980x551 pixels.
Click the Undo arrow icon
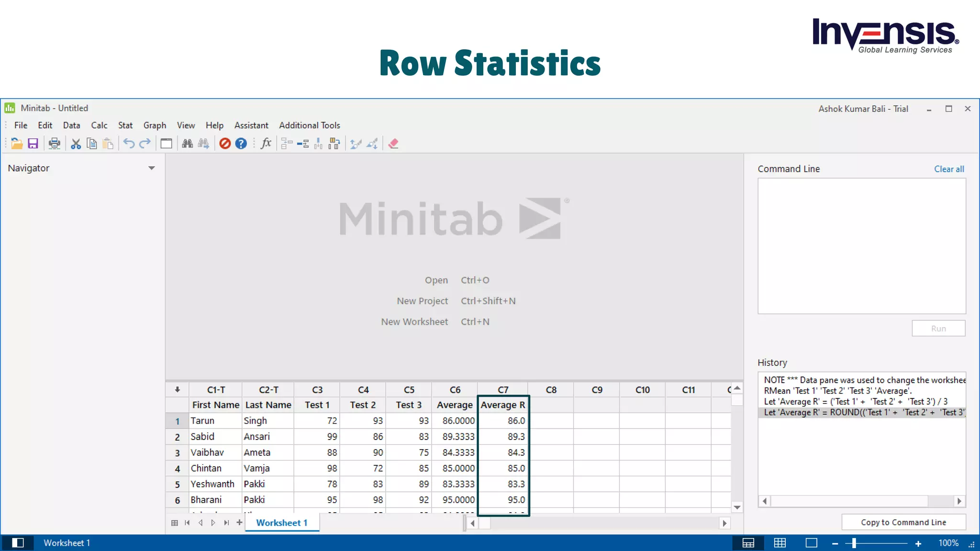[128, 143]
